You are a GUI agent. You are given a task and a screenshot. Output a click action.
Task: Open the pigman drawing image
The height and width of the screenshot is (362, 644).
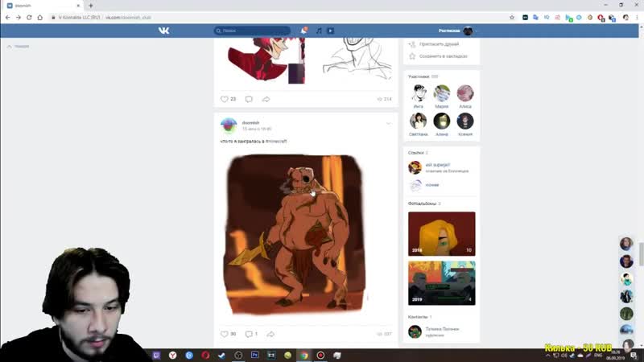point(295,234)
